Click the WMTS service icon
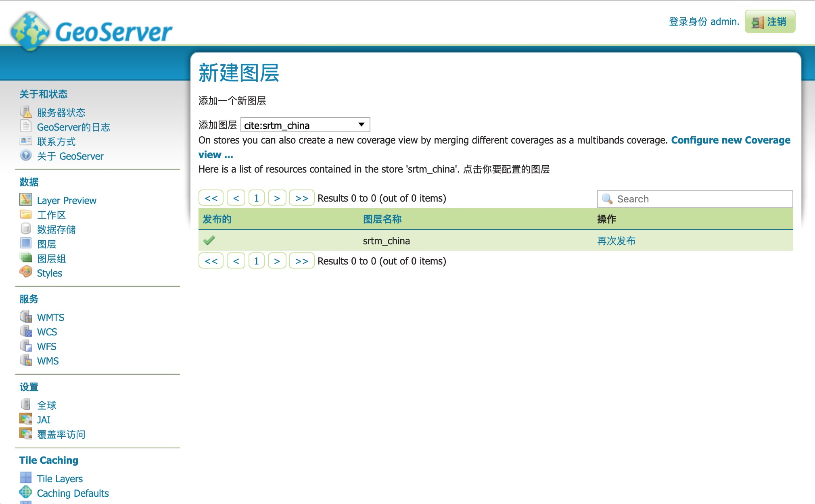The height and width of the screenshot is (504, 815). point(27,317)
